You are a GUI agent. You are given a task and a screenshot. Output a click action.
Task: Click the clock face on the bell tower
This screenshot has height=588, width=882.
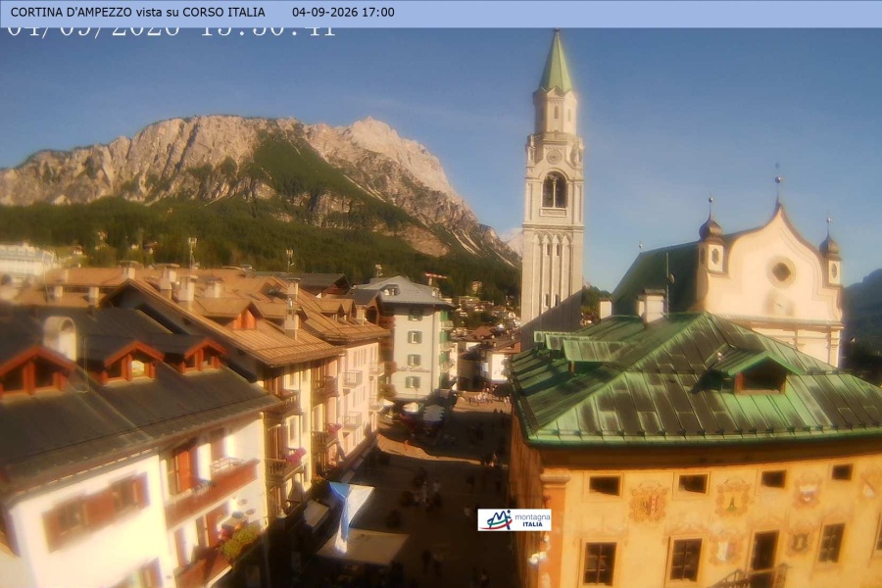(x=554, y=156)
